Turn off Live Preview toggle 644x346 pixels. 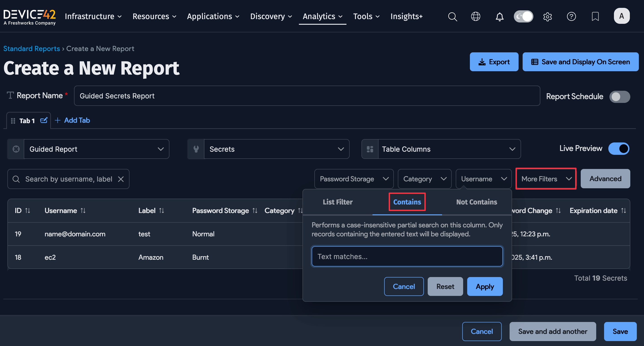618,149
